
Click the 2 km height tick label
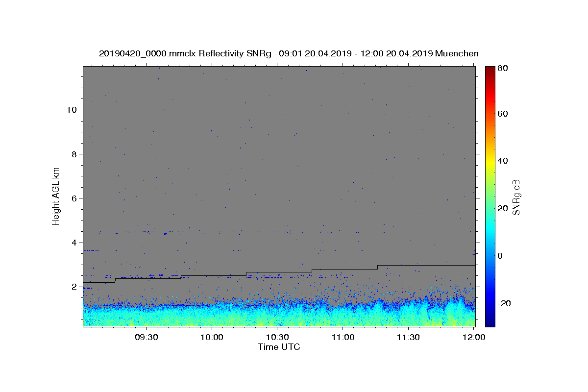73,287
